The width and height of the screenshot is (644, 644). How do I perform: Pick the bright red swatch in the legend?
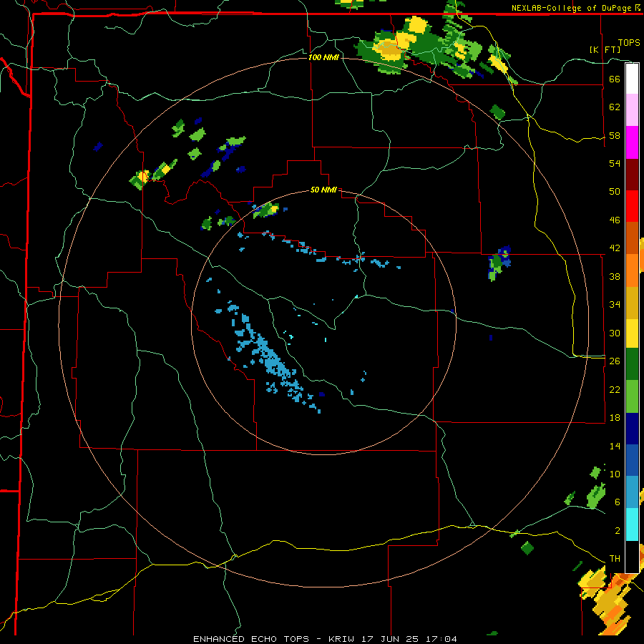pyautogui.click(x=632, y=206)
